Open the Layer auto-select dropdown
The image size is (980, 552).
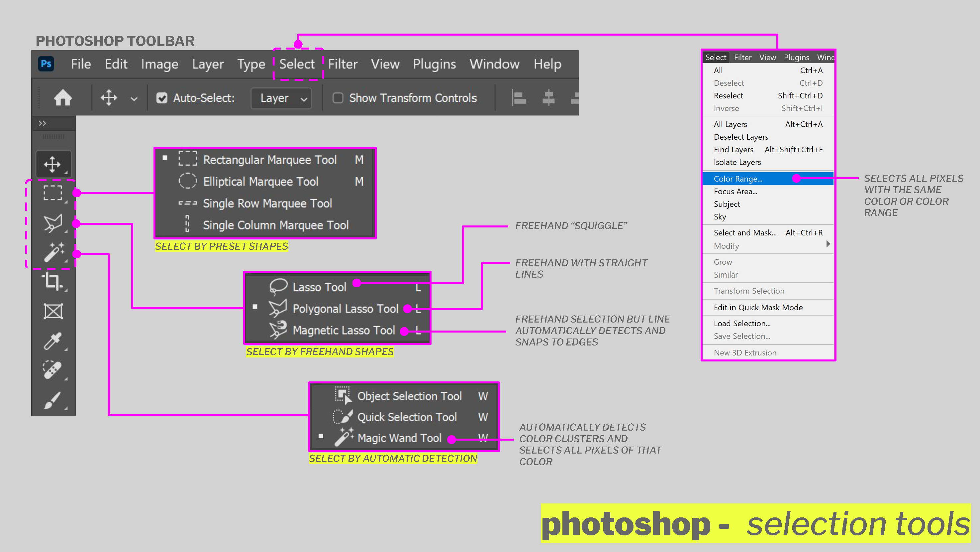[281, 99]
